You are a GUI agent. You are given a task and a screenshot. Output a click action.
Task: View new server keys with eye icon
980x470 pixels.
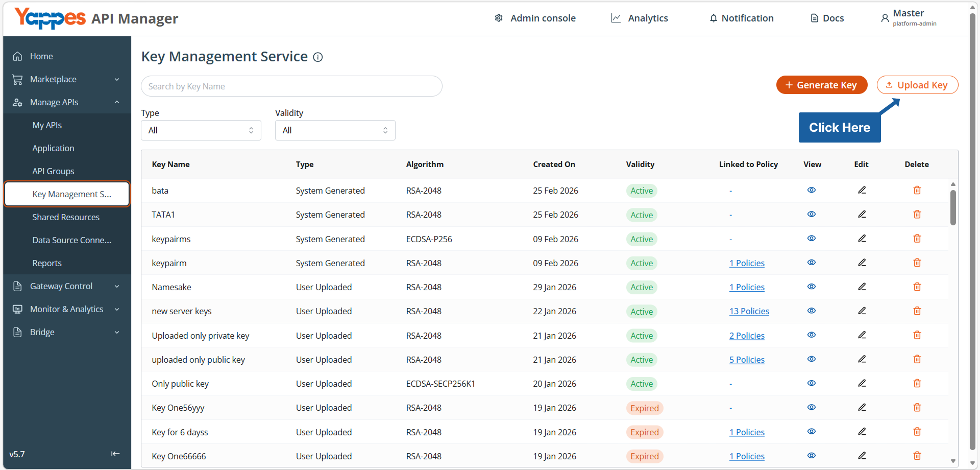click(x=812, y=311)
